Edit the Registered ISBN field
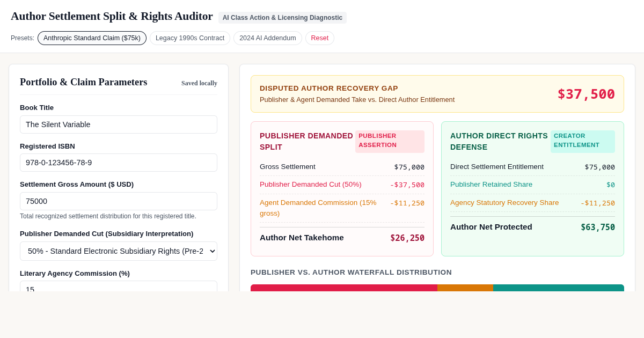This screenshot has width=644, height=338. tap(119, 163)
